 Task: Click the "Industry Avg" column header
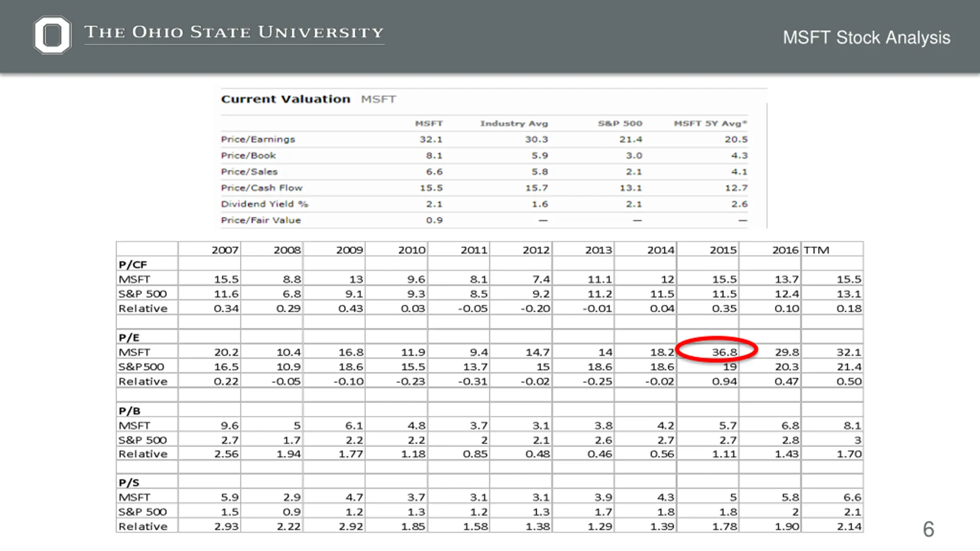(x=514, y=124)
